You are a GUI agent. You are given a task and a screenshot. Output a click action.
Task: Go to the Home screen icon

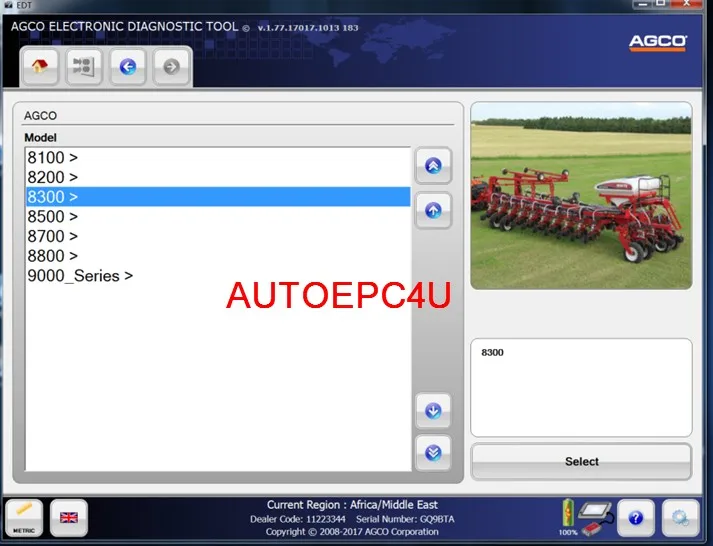coord(40,67)
